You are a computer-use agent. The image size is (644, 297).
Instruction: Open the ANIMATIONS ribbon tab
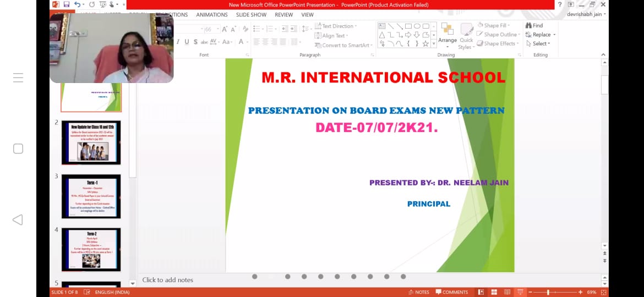pyautogui.click(x=211, y=15)
